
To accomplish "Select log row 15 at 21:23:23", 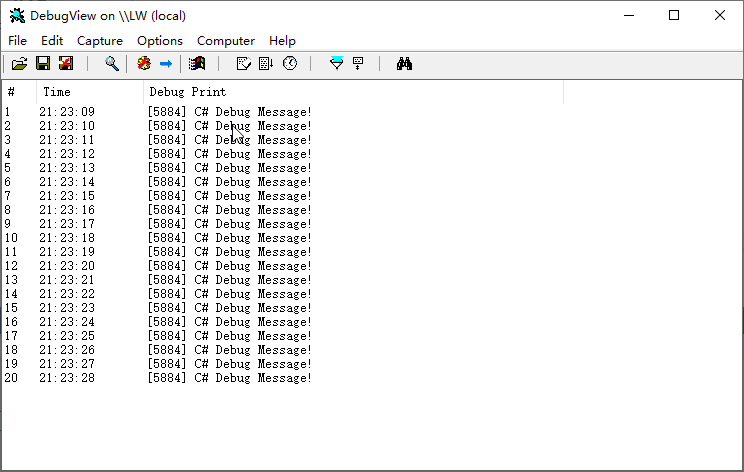I will tap(158, 308).
